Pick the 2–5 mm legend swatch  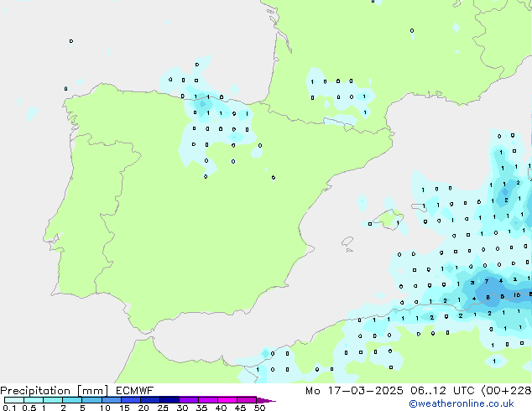pos(72,400)
